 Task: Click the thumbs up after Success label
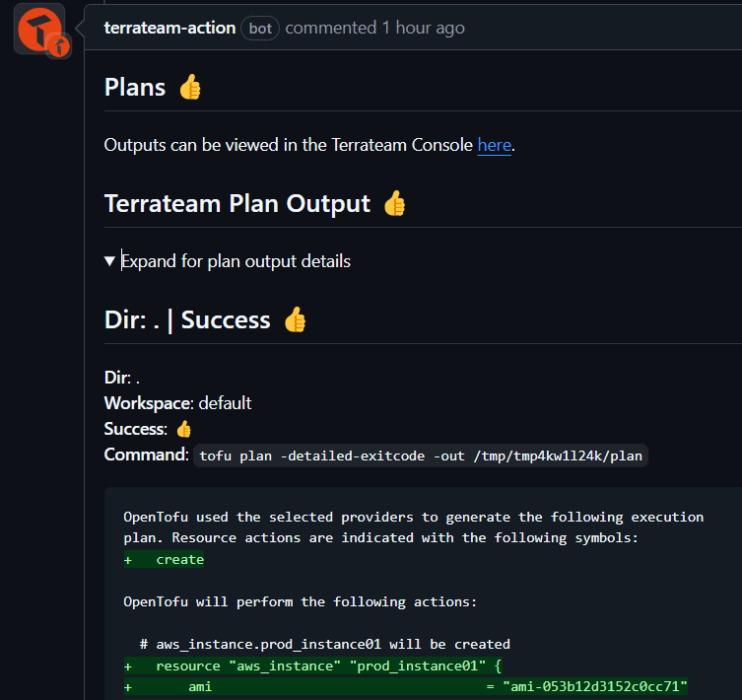183,429
